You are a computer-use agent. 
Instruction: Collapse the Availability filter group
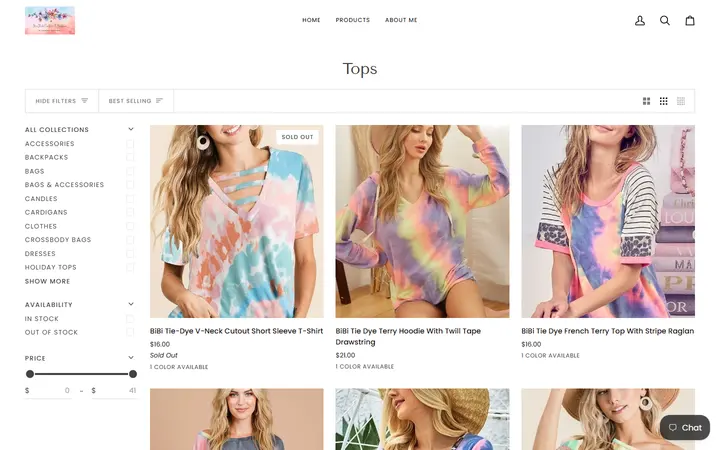click(131, 304)
